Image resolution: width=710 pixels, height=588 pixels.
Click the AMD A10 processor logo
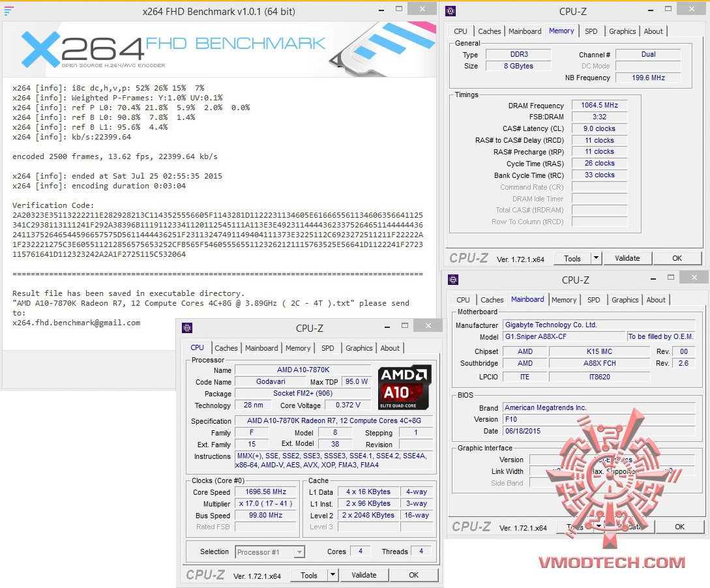(x=404, y=387)
